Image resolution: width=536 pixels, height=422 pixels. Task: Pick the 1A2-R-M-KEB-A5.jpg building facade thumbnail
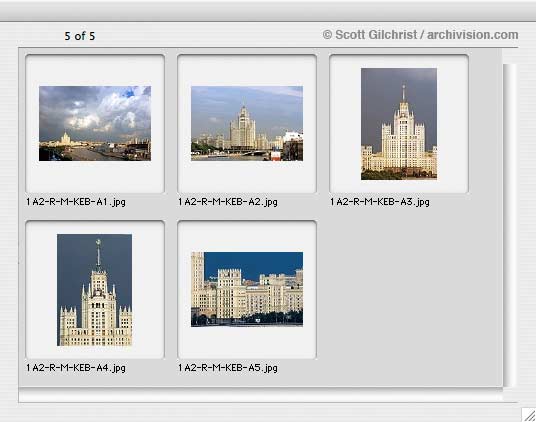tap(247, 289)
